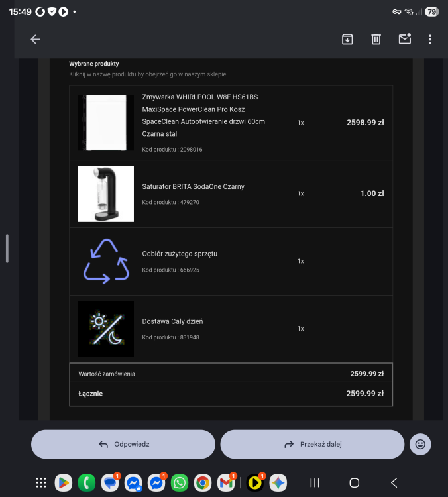Open the yellow play-button app in dock
Screen dimensions: 448x497
(255, 482)
